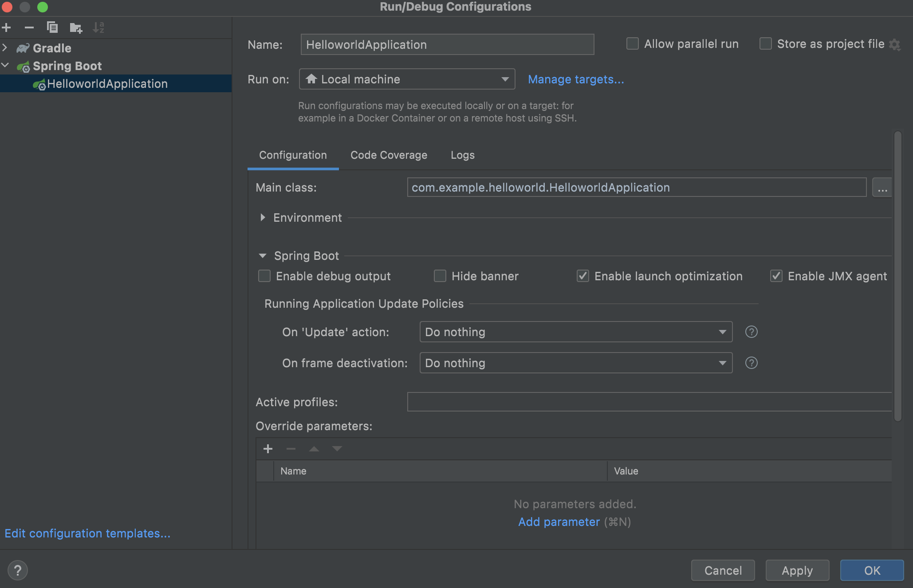This screenshot has height=588, width=913.
Task: Uncheck Enable JMX agent
Action: (776, 276)
